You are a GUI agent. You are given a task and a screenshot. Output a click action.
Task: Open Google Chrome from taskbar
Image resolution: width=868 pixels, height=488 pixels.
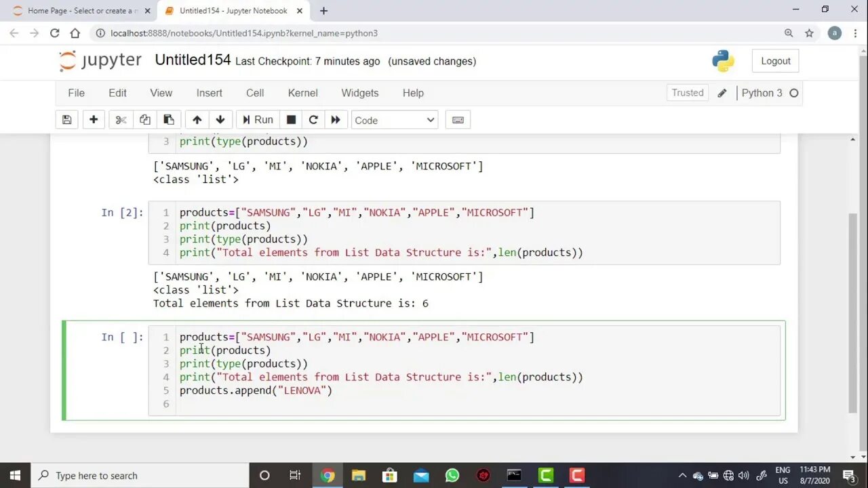[x=327, y=475]
